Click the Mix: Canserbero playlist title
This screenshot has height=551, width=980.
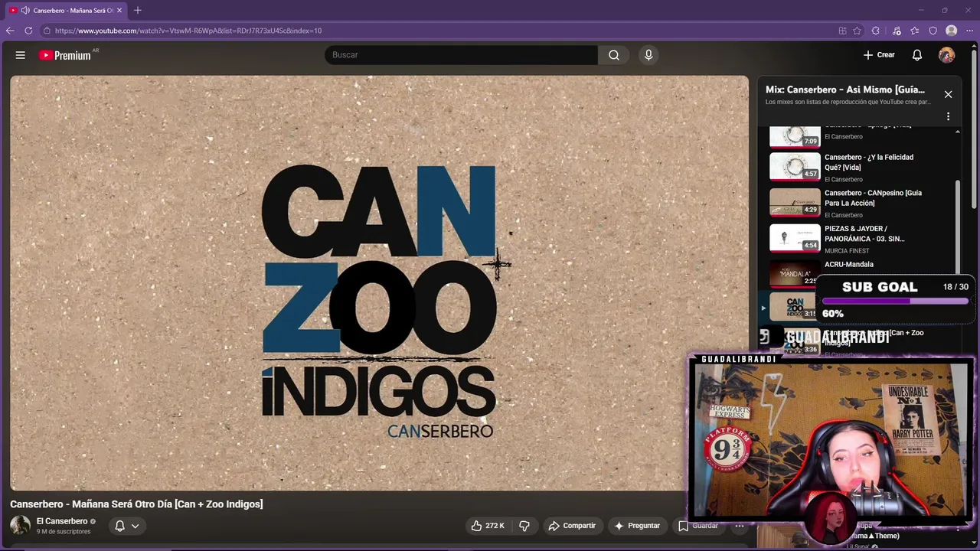point(845,90)
